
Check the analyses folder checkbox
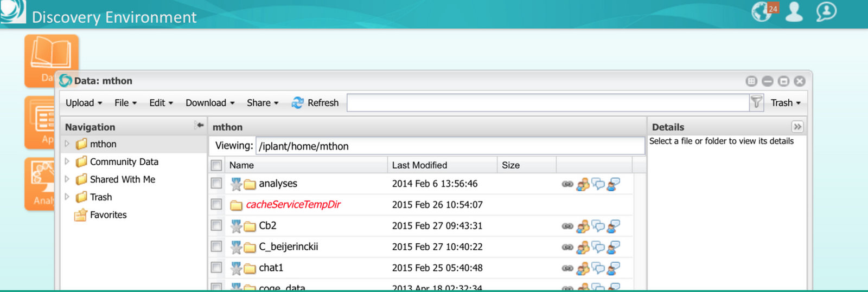click(x=216, y=184)
